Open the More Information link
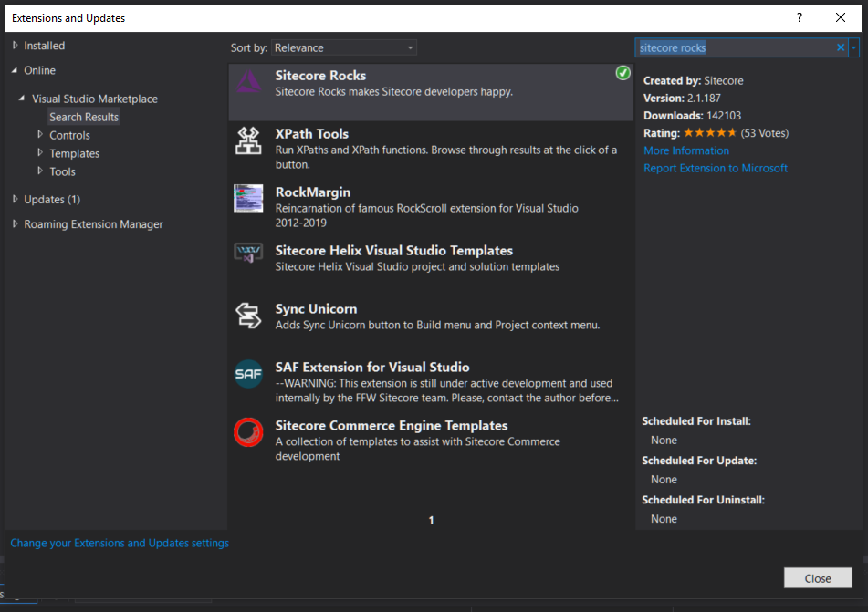The image size is (868, 612). pos(685,150)
